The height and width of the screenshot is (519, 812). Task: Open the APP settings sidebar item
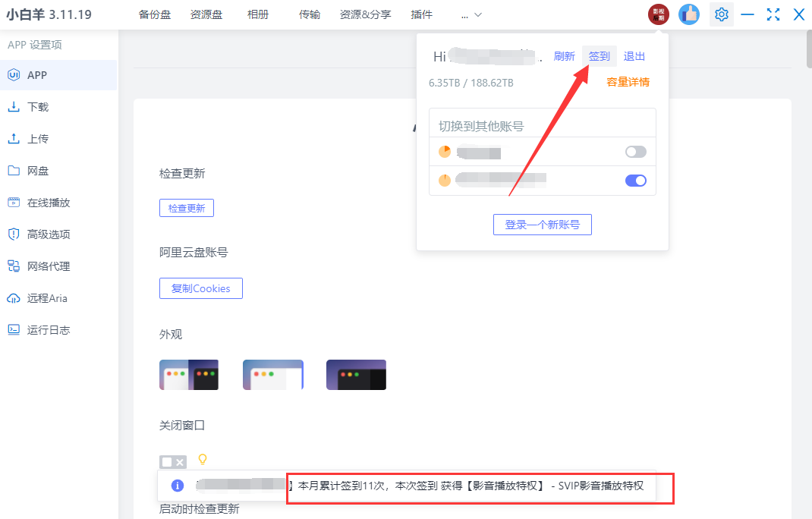tap(58, 75)
